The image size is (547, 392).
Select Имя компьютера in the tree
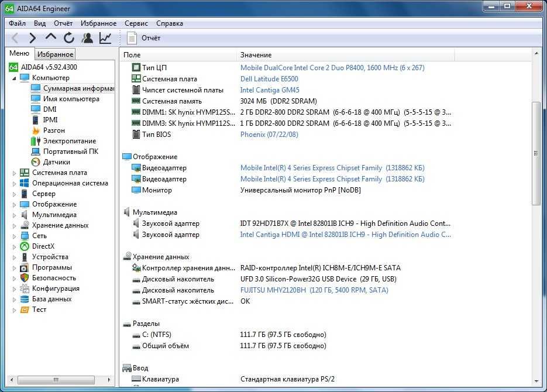click(x=71, y=99)
